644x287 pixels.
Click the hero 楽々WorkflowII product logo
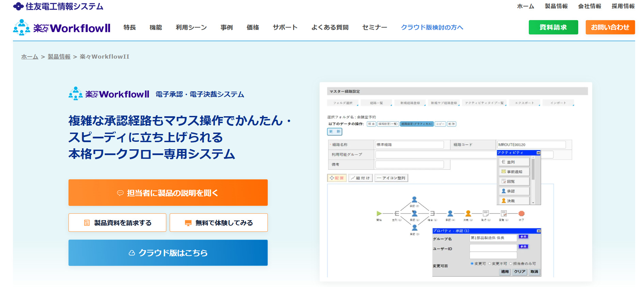(x=109, y=94)
